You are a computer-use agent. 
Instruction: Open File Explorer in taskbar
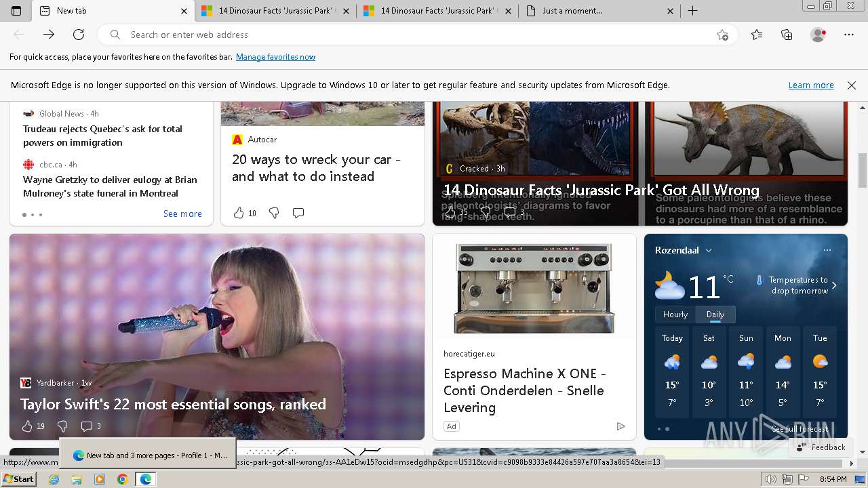click(x=77, y=479)
